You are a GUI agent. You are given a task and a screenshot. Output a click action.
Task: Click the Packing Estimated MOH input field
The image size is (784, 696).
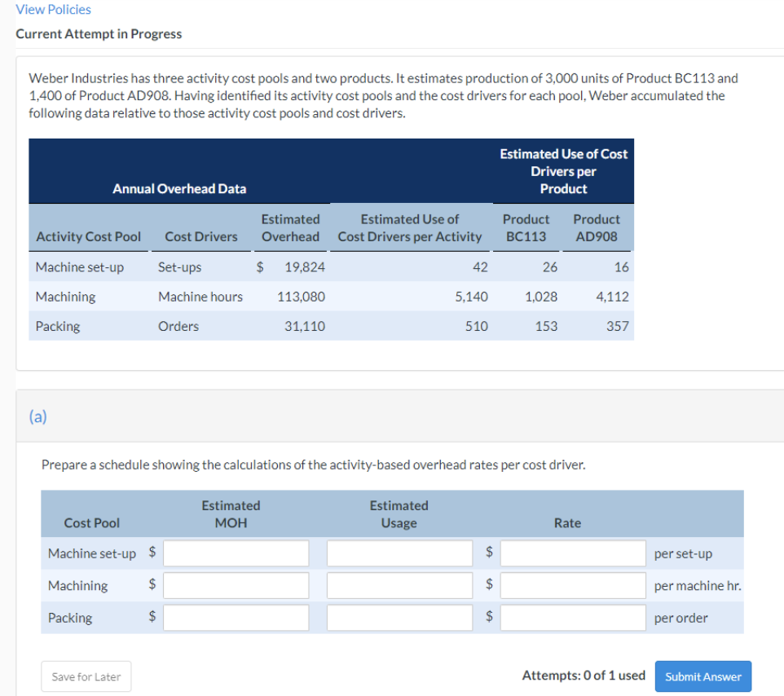[236, 617]
